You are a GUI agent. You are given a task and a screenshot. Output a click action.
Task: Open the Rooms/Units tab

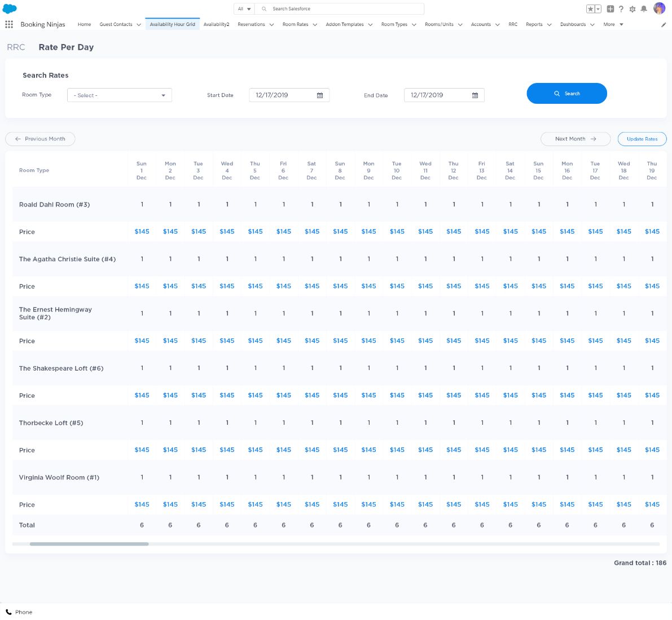[x=439, y=24]
